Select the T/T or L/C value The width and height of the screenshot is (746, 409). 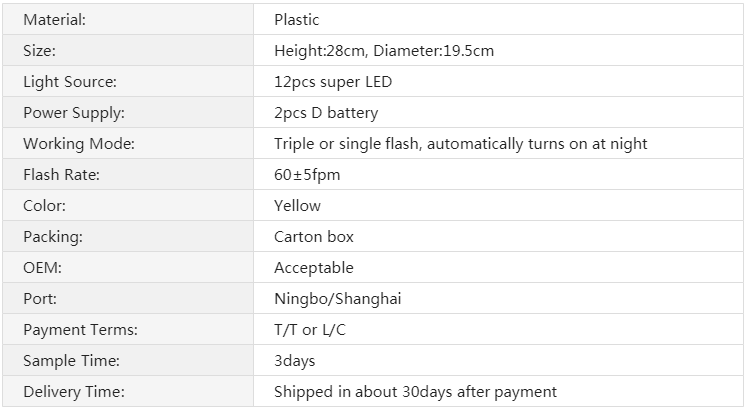point(310,330)
